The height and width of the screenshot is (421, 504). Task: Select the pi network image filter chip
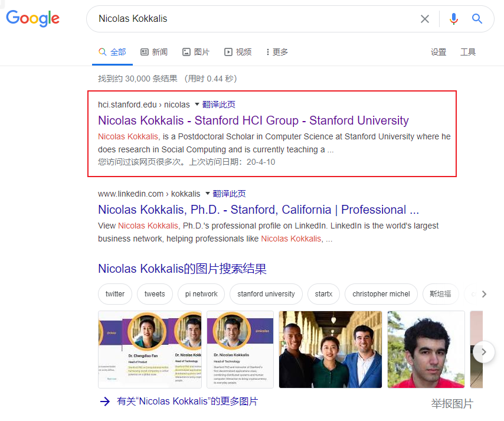tap(201, 294)
